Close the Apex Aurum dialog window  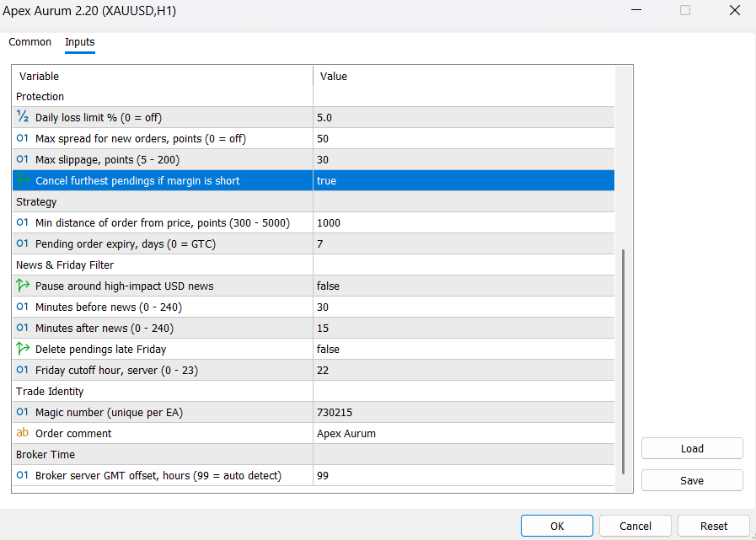[x=734, y=10]
